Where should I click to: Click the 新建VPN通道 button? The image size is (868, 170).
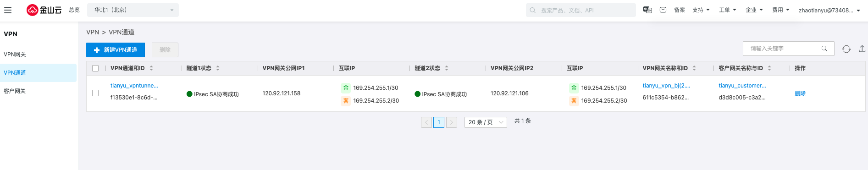point(116,50)
